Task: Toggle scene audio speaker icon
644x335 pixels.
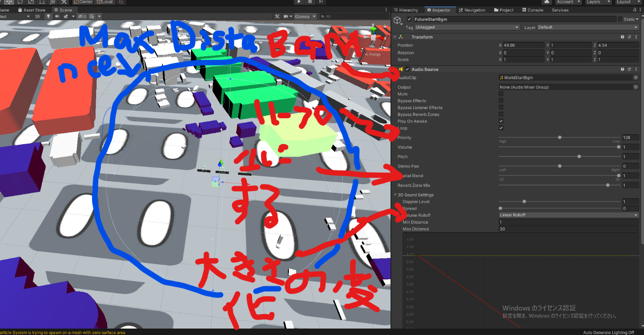Action: pyautogui.click(x=57, y=17)
